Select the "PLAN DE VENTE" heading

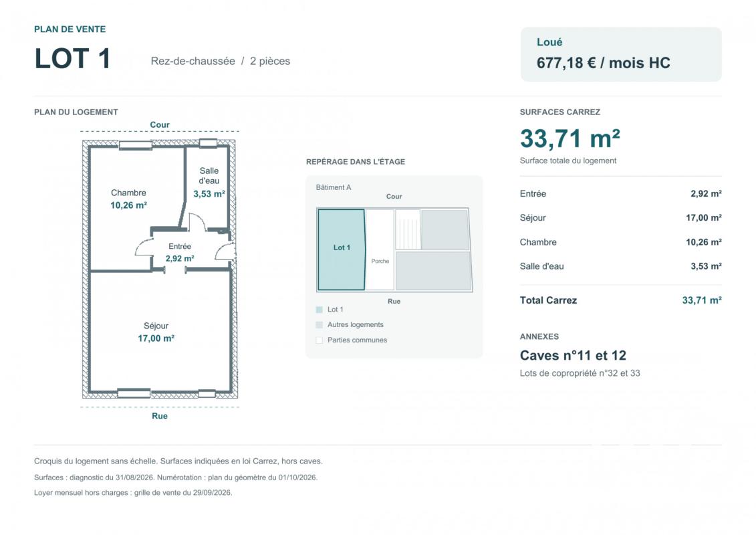(x=70, y=29)
